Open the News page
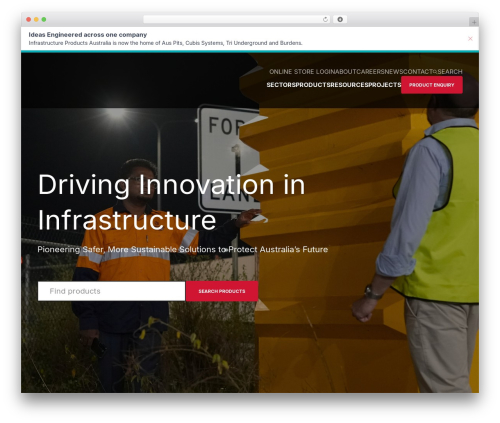Screen dimensions: 500x423 394,72
